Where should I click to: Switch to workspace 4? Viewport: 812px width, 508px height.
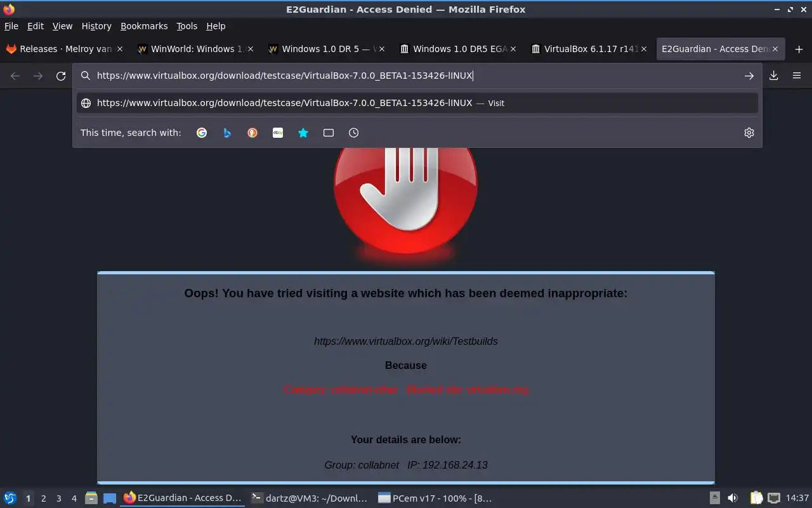point(74,498)
